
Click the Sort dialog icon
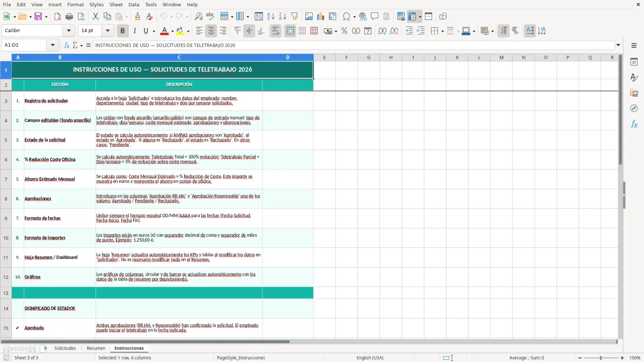[x=259, y=17]
